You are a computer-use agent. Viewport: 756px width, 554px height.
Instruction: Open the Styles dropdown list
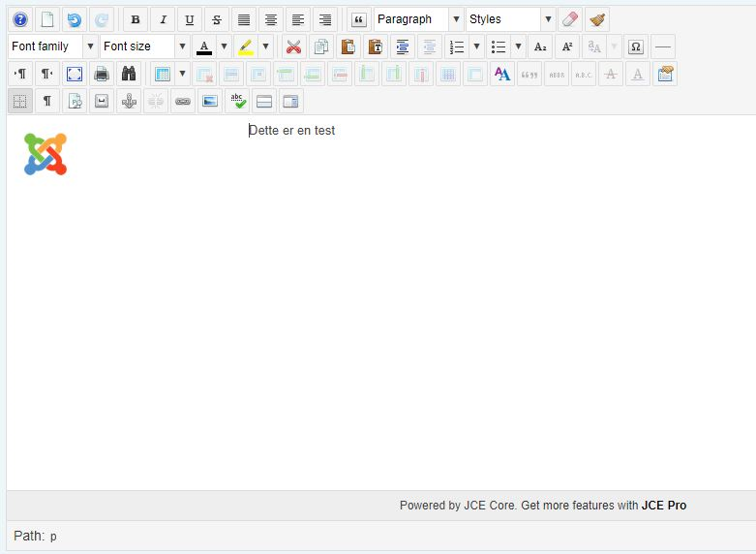510,19
